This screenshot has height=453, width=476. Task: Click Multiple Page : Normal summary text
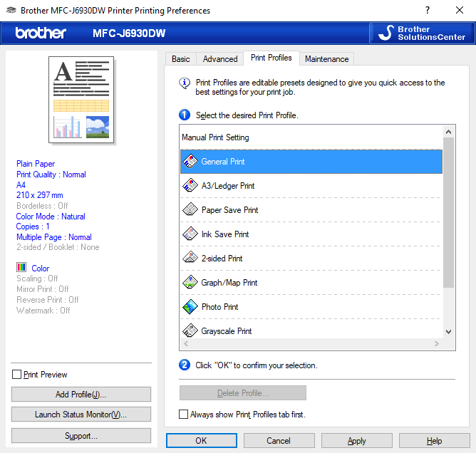point(54,237)
